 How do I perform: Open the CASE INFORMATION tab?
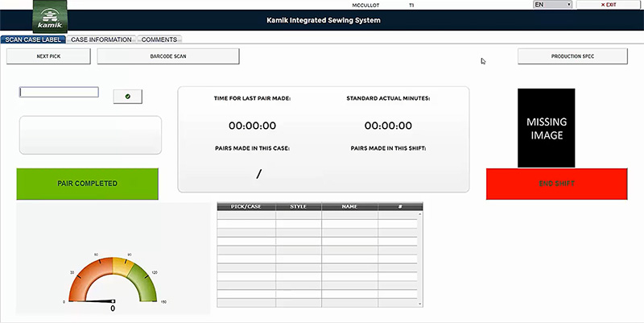[101, 39]
